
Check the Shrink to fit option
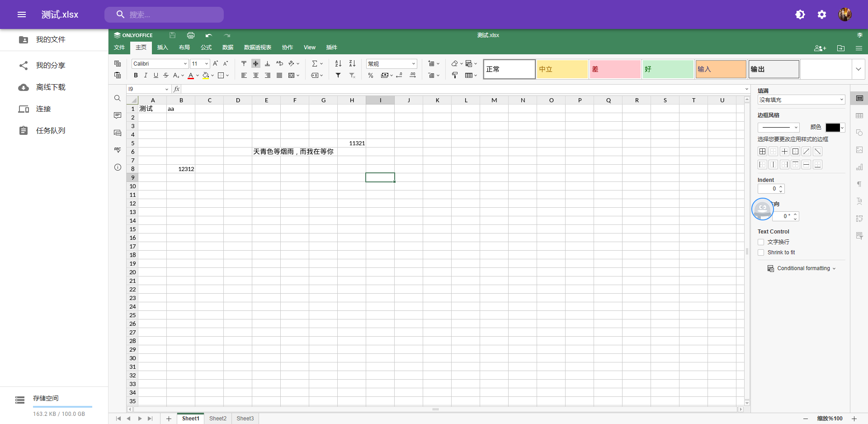[x=761, y=252]
